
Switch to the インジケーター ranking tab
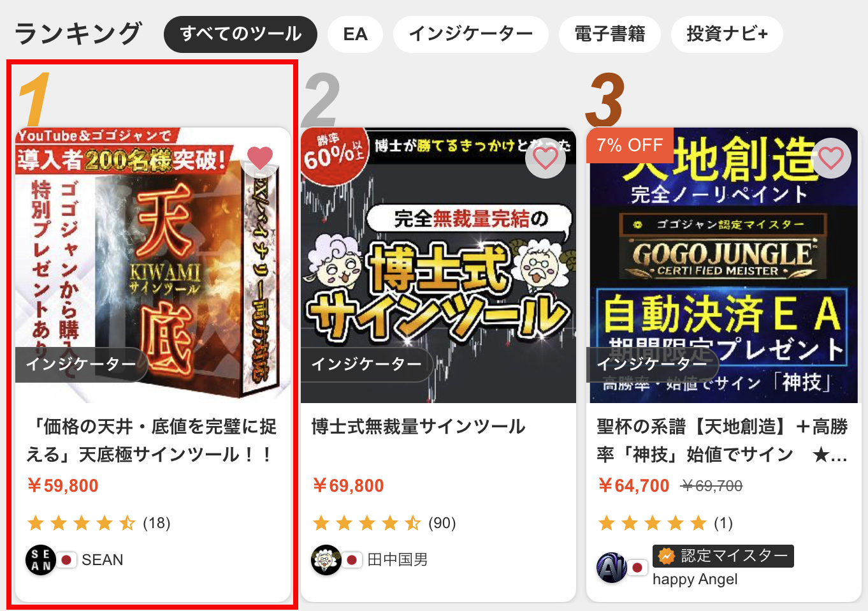coord(470,34)
